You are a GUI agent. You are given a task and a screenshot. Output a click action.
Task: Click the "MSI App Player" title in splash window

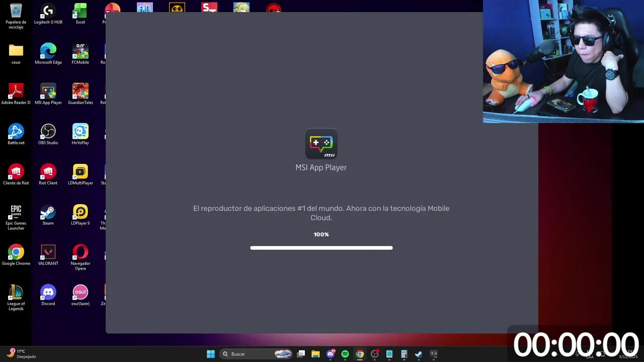pyautogui.click(x=321, y=167)
